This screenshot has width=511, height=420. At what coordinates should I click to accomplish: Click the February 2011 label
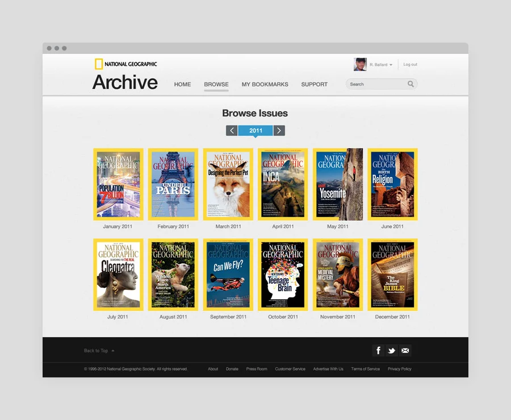(173, 226)
